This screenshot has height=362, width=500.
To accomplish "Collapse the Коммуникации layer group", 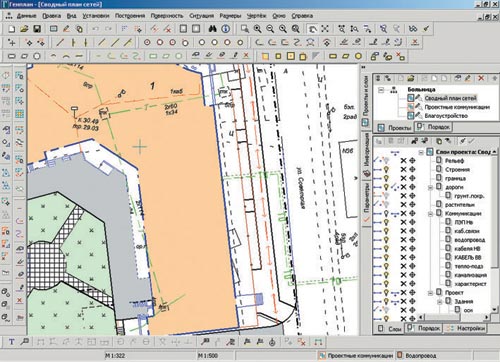I will click(430, 214).
